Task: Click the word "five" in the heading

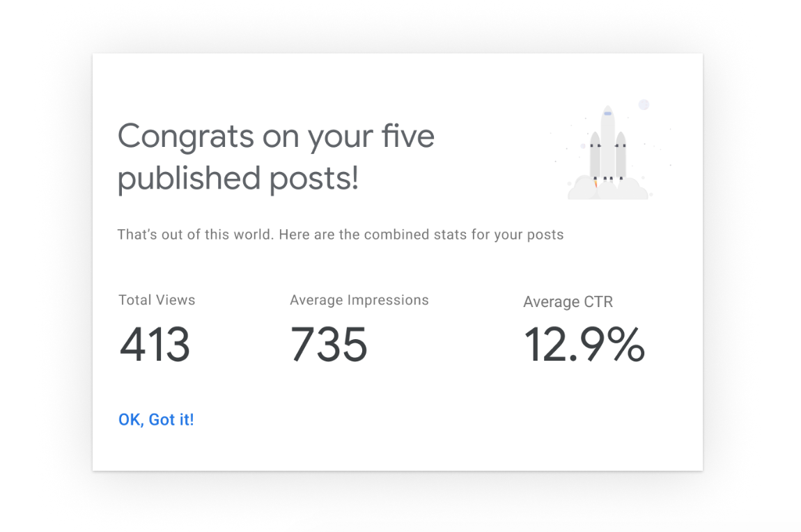Action: click(407, 135)
